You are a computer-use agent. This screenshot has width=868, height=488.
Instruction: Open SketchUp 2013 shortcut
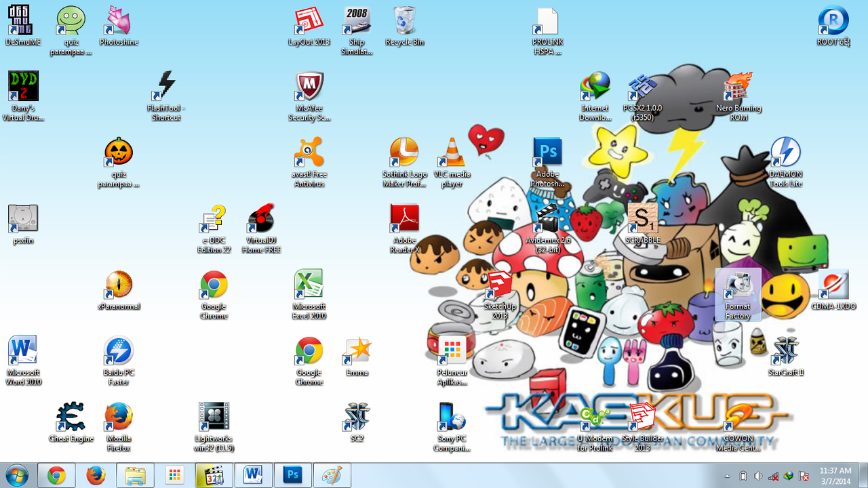click(500, 295)
